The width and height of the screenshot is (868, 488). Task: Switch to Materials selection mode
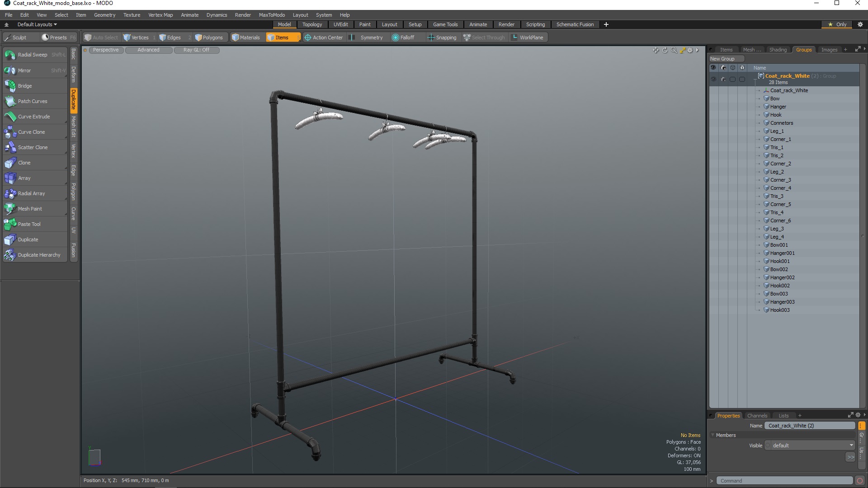[246, 38]
